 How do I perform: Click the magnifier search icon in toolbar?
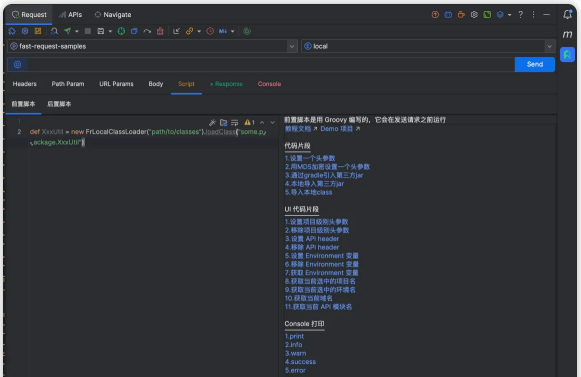[x=54, y=31]
